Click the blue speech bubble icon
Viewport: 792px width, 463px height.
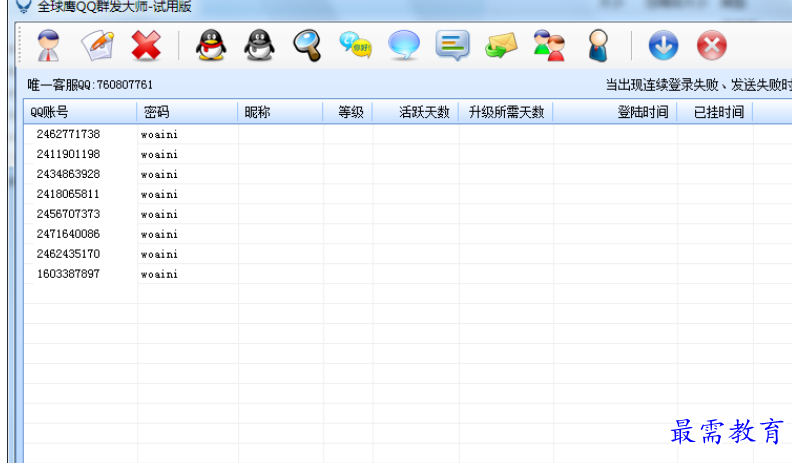(404, 45)
